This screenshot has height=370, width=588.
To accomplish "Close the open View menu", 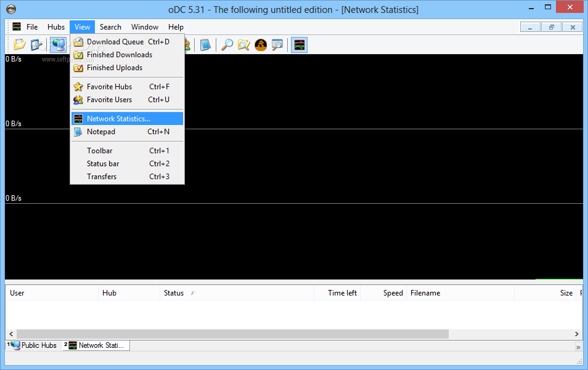I will click(82, 27).
